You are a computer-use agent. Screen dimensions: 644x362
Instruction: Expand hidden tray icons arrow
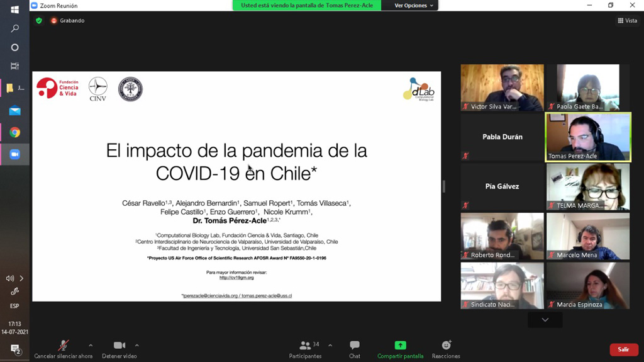[x=21, y=278]
